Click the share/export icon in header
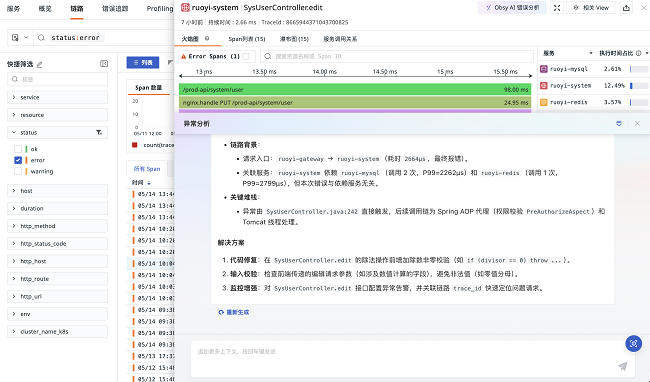Viewport: 650px width, 382px height. tap(626, 8)
